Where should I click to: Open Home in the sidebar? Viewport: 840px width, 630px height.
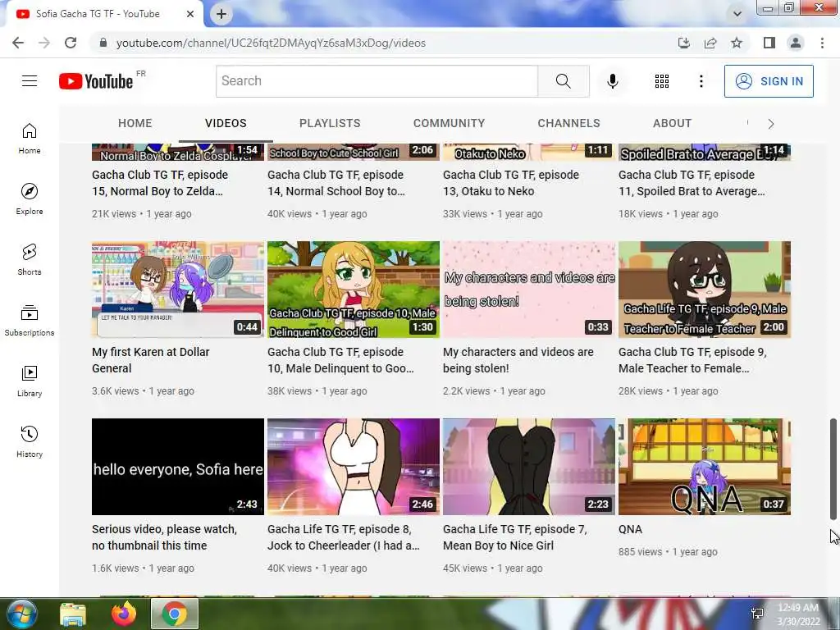[x=30, y=138]
